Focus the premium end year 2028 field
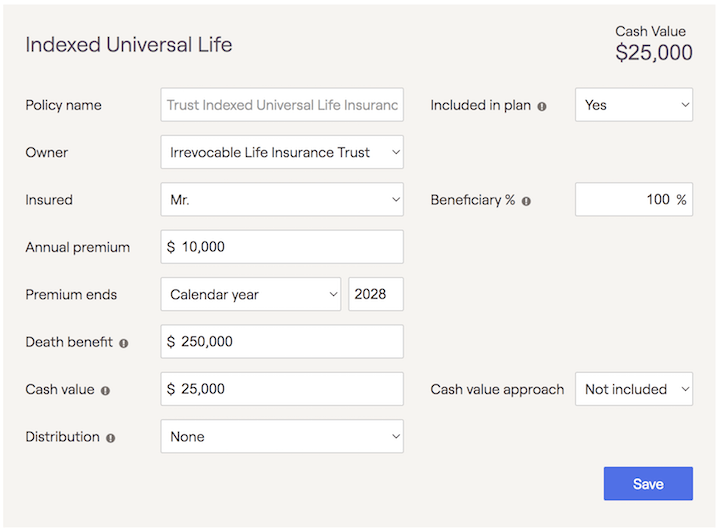This screenshot has height=531, width=720. 375,294
